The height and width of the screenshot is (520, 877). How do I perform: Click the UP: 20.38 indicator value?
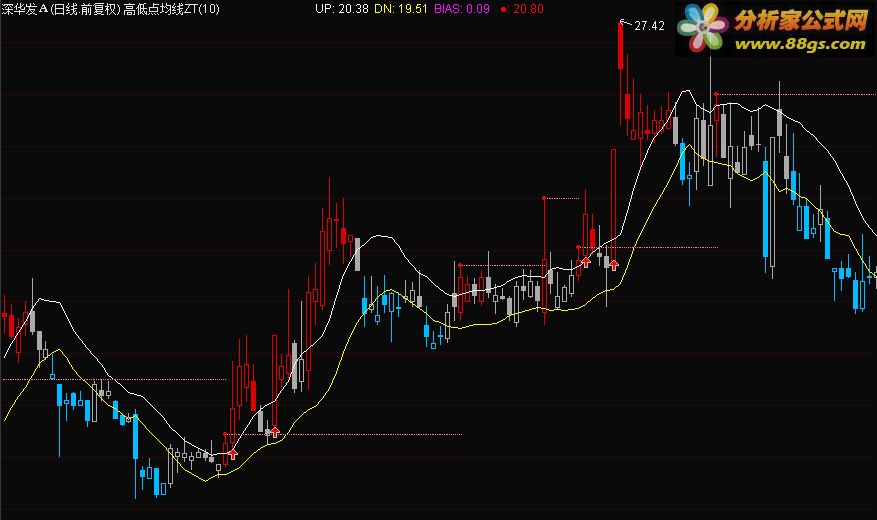[342, 9]
